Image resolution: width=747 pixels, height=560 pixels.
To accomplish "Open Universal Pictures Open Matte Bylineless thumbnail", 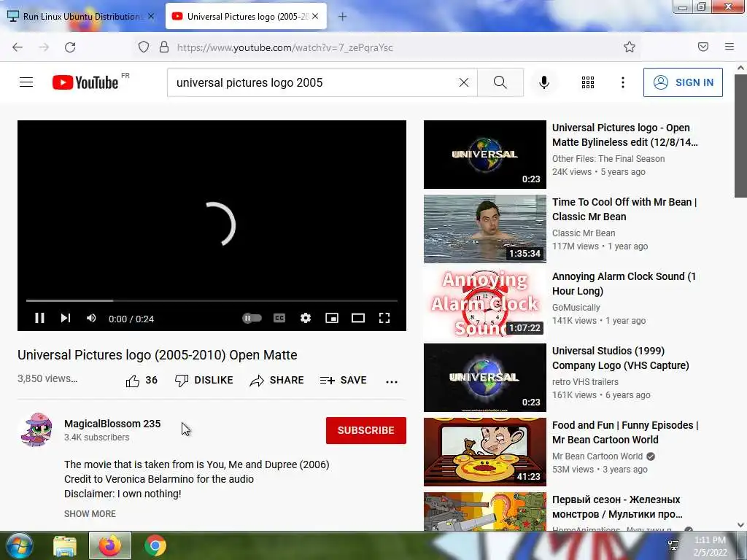I will [x=485, y=155].
